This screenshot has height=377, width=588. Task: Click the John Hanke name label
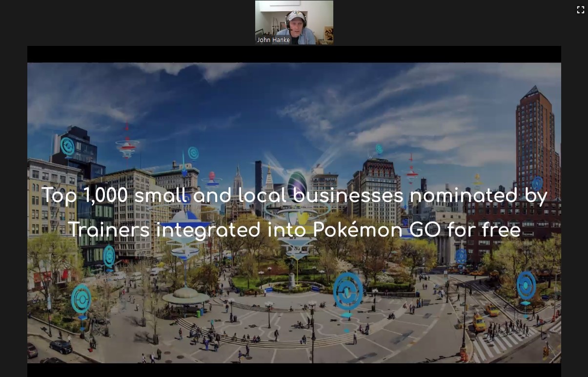(x=273, y=40)
